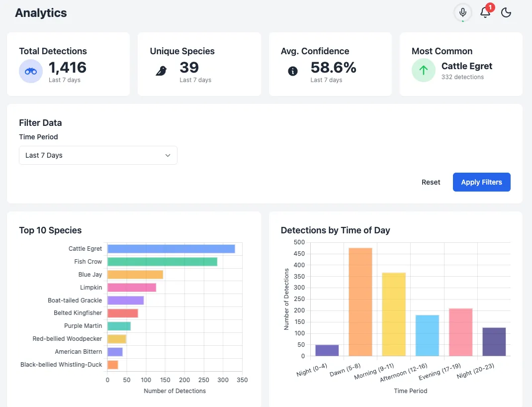Click the microphone icon in header
Image resolution: width=532 pixels, height=407 pixels.
463,12
